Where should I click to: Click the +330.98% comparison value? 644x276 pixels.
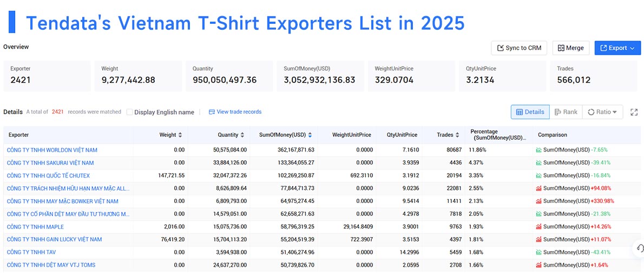(x=602, y=201)
